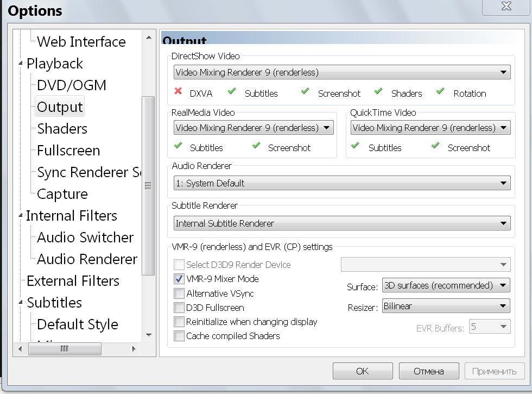532x394 pixels.
Task: Open the Surface dropdown list
Action: tap(446, 285)
